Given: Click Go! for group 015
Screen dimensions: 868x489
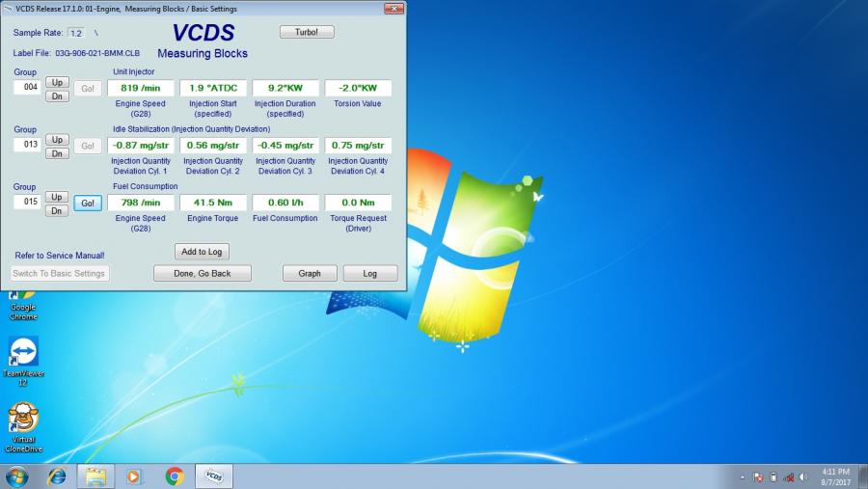Looking at the screenshot, I should click(88, 204).
